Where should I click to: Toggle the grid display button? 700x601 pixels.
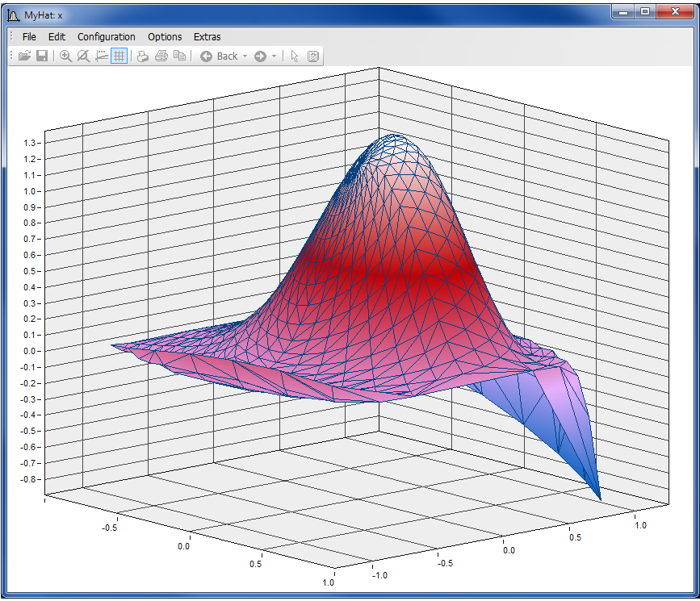(119, 56)
